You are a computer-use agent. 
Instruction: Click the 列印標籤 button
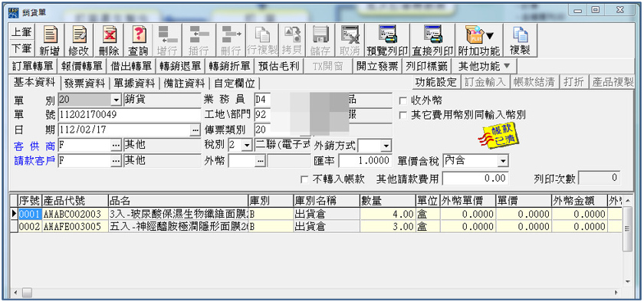[x=426, y=66]
